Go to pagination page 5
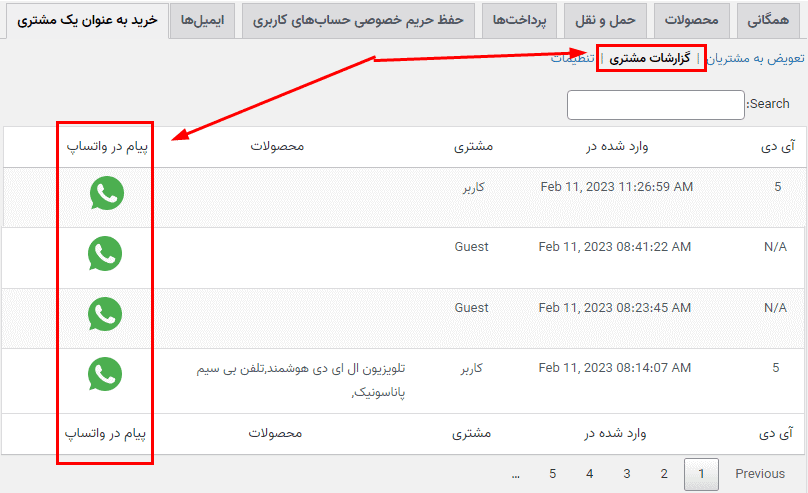808x493 pixels. 552,473
